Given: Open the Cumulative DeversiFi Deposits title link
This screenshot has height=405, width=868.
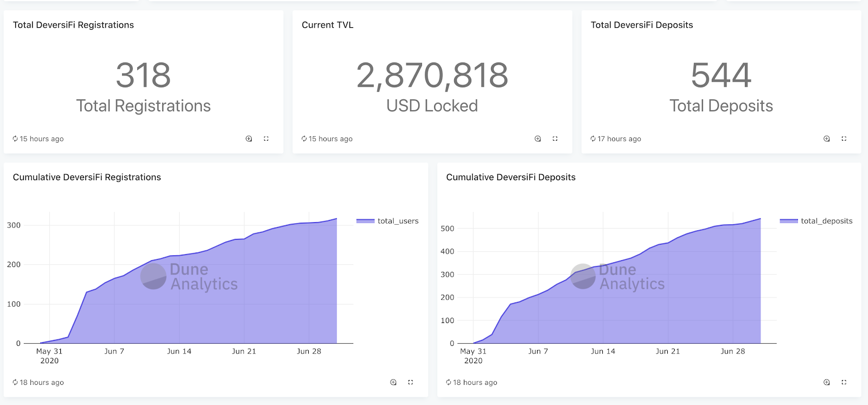Looking at the screenshot, I should [511, 177].
